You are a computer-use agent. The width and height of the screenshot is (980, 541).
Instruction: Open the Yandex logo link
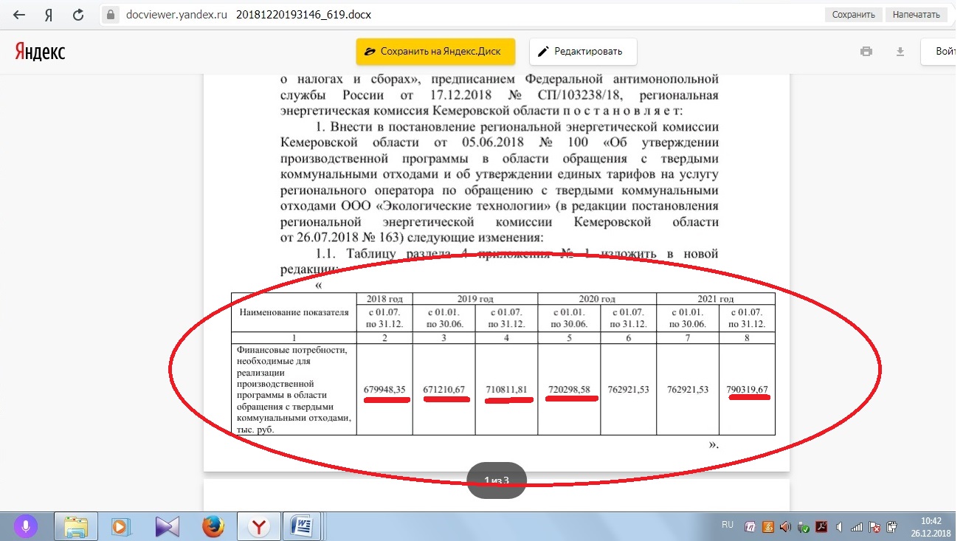(x=40, y=52)
